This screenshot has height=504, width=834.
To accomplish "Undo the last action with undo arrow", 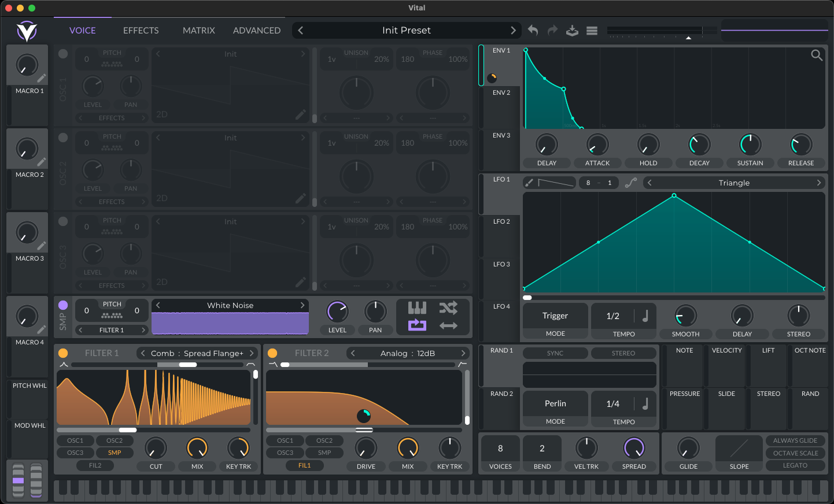I will 533,30.
